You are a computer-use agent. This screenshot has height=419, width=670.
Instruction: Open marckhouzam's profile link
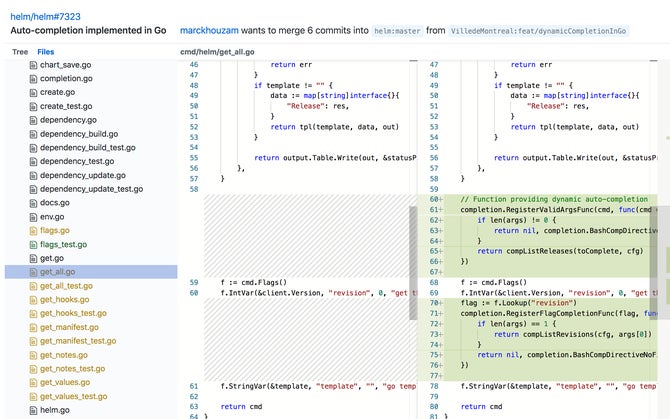pyautogui.click(x=209, y=31)
